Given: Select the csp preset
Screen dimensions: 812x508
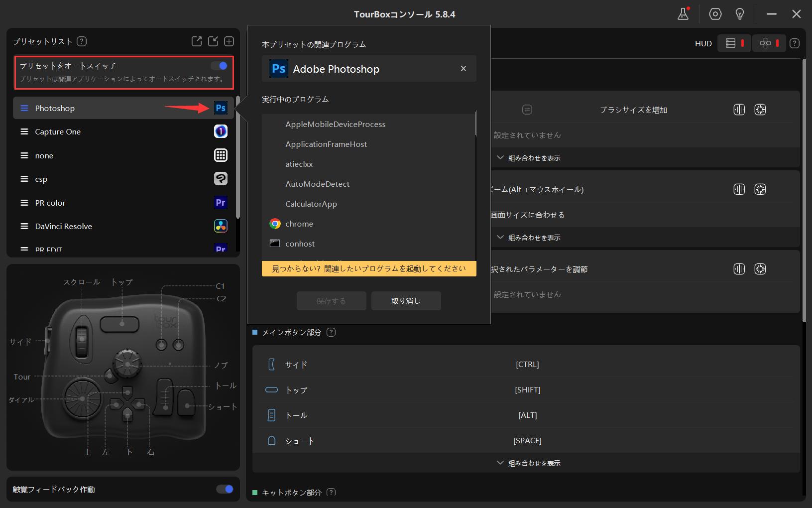Looking at the screenshot, I should (x=123, y=179).
